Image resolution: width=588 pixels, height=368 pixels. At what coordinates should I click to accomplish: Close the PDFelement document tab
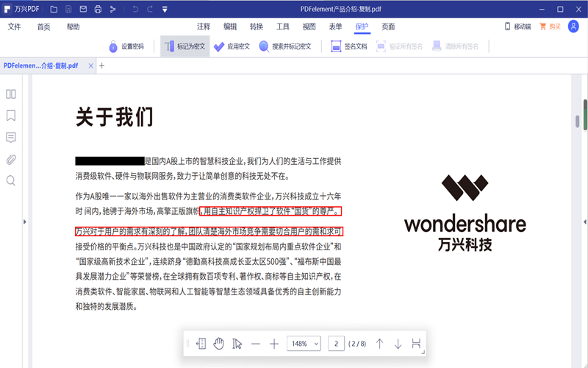90,66
